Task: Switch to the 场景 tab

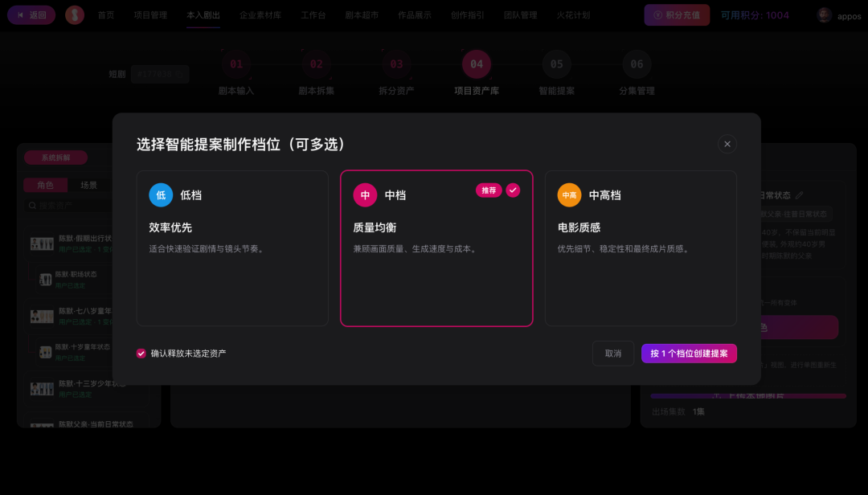Action: [x=88, y=185]
